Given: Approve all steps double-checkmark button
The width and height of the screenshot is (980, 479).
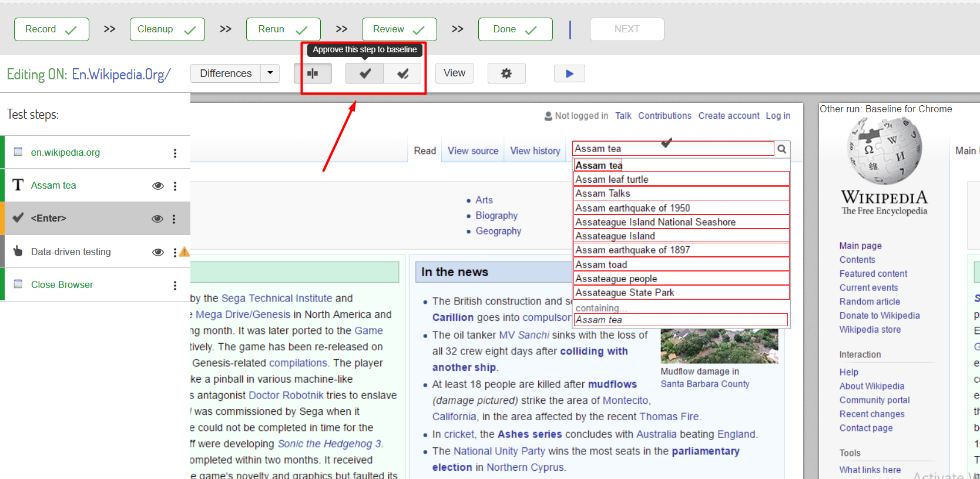Looking at the screenshot, I should [402, 73].
